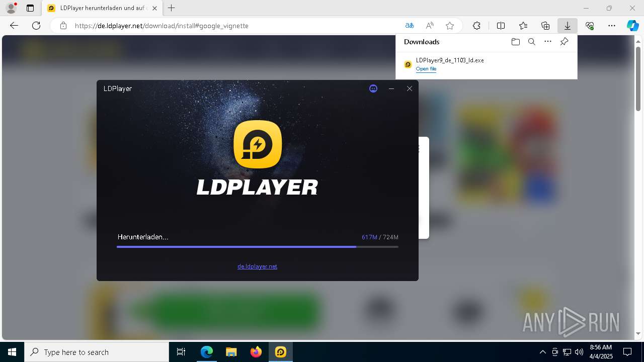Click the LDPlayer logo in installer
Image resolution: width=644 pixels, height=362 pixels.
(258, 144)
